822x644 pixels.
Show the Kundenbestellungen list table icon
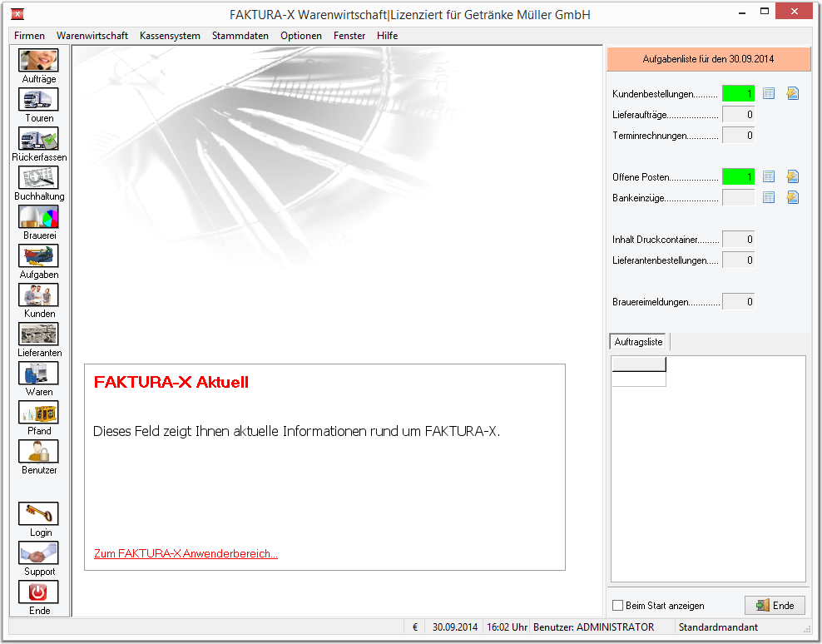(769, 93)
